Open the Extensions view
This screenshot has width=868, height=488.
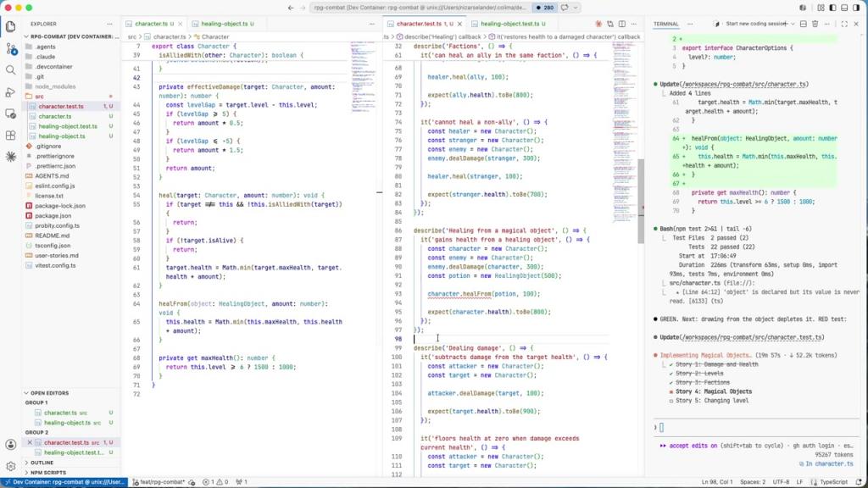pos(10,135)
